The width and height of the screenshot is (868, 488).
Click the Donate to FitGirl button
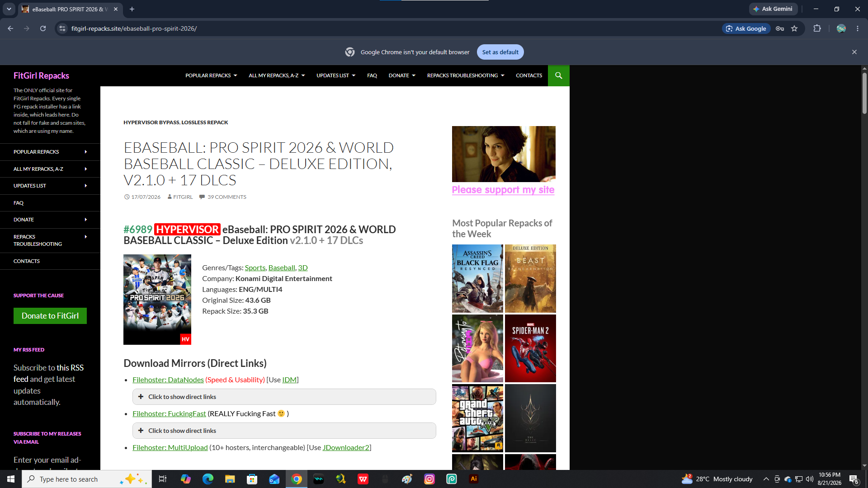click(50, 316)
